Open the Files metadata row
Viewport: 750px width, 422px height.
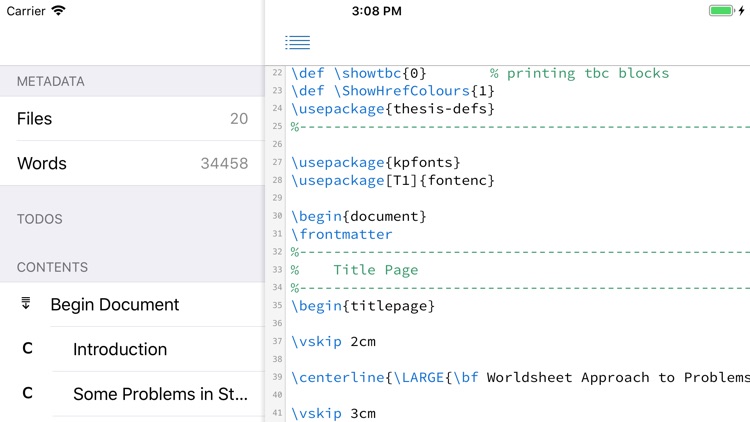pos(132,119)
